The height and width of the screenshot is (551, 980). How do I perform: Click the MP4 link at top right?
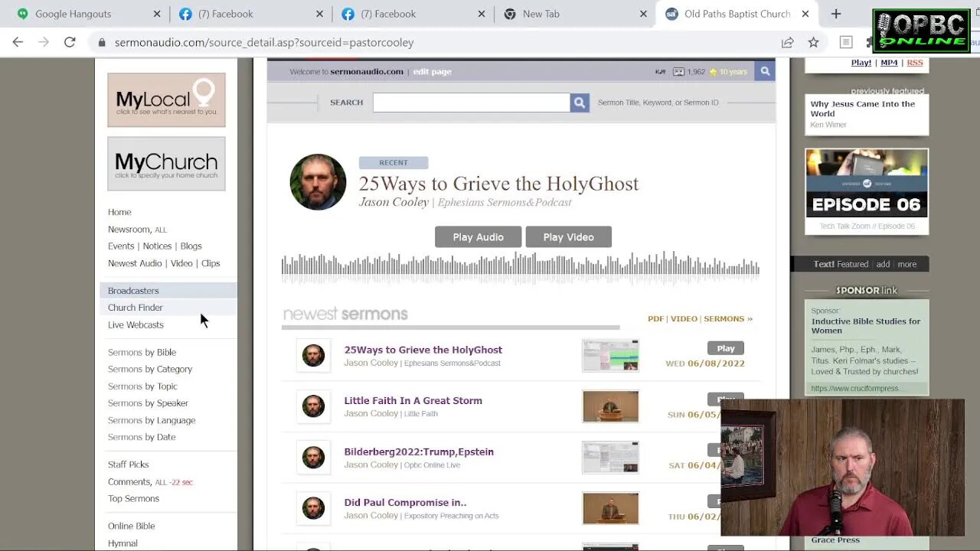click(889, 63)
